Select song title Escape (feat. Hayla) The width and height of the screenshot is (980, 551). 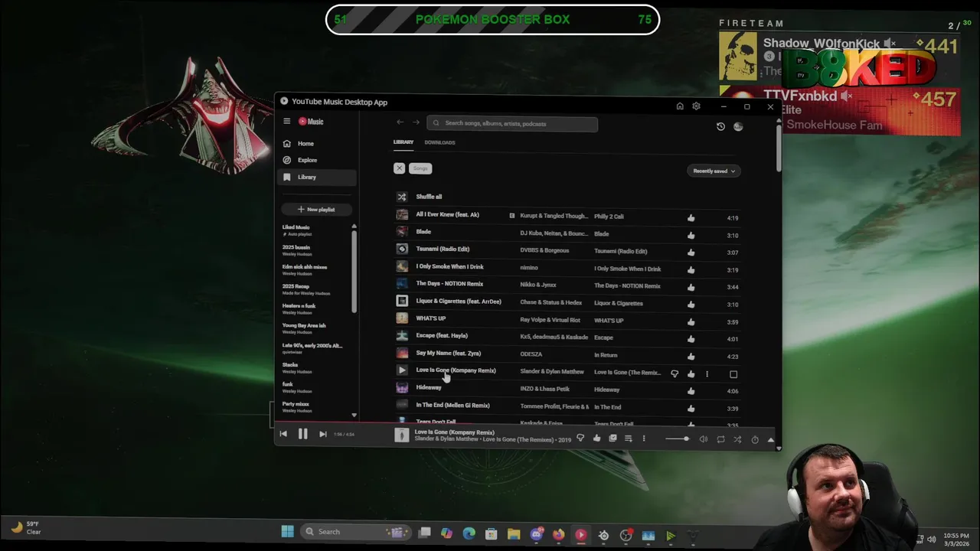point(442,335)
